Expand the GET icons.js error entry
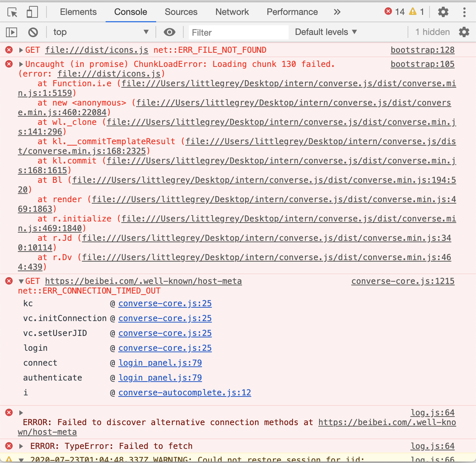The image size is (476, 463). click(21, 50)
